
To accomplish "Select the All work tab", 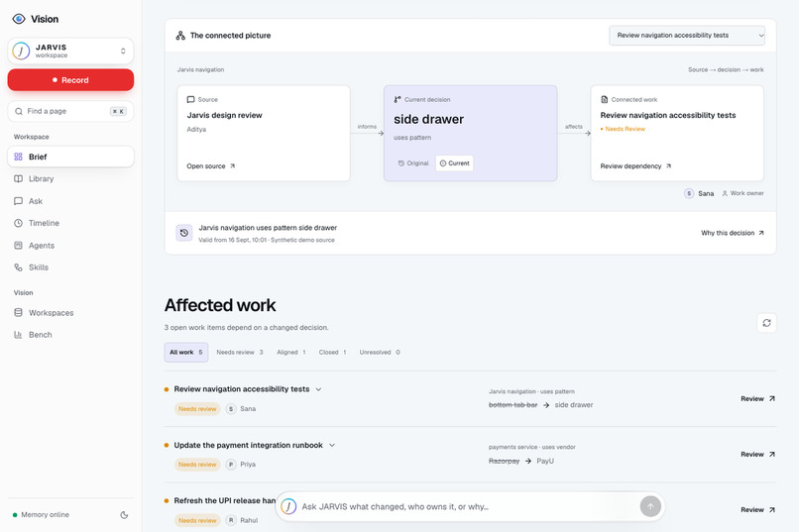I will click(x=186, y=353).
